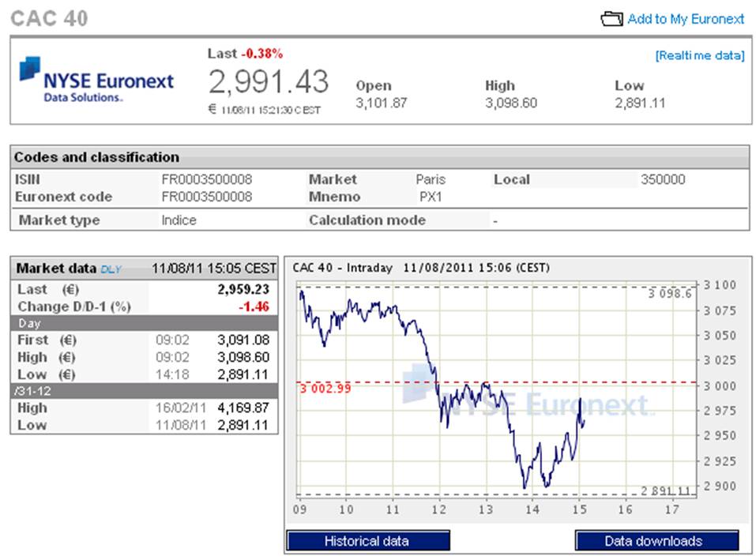Click the yearly High date 16/02/11
The height and width of the screenshot is (560, 756).
(x=180, y=408)
